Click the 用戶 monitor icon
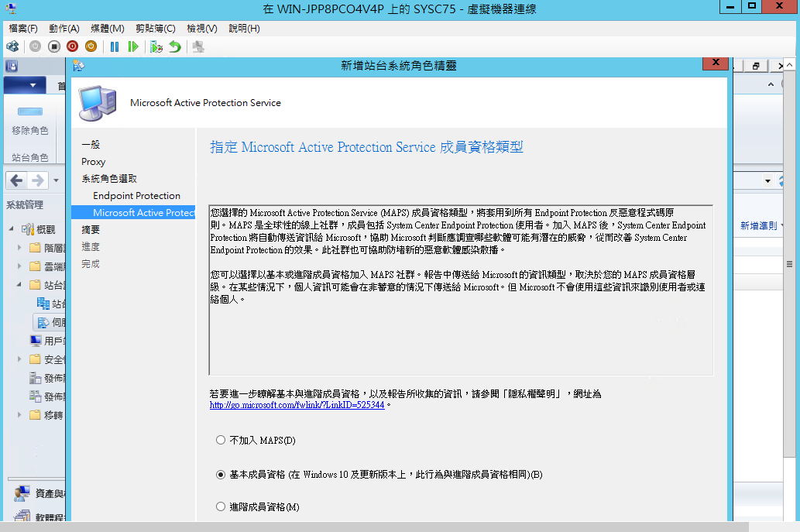 tap(36, 341)
